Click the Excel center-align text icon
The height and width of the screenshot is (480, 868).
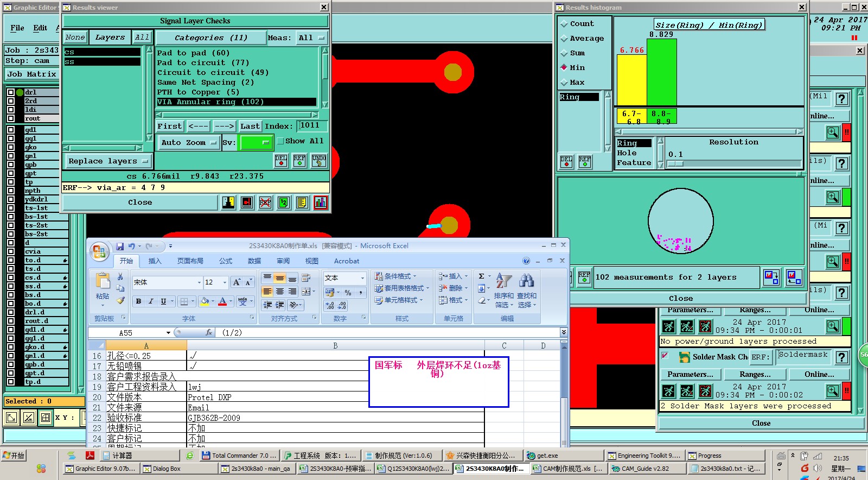click(279, 292)
